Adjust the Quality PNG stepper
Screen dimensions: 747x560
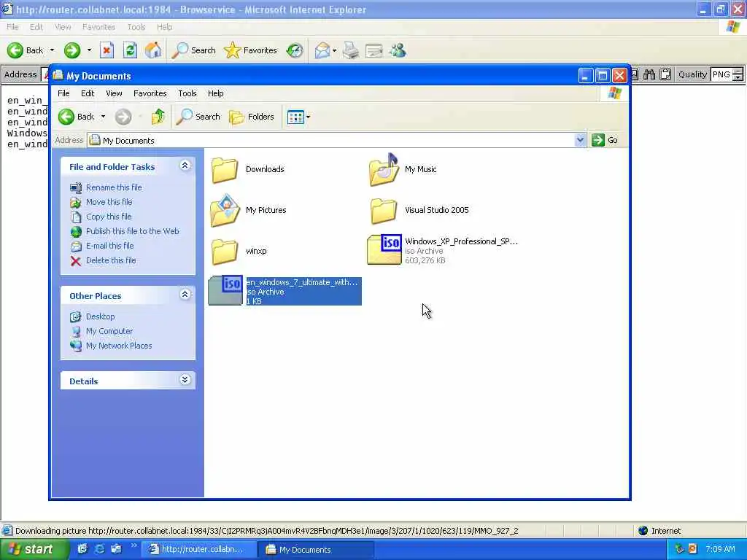[x=738, y=75]
